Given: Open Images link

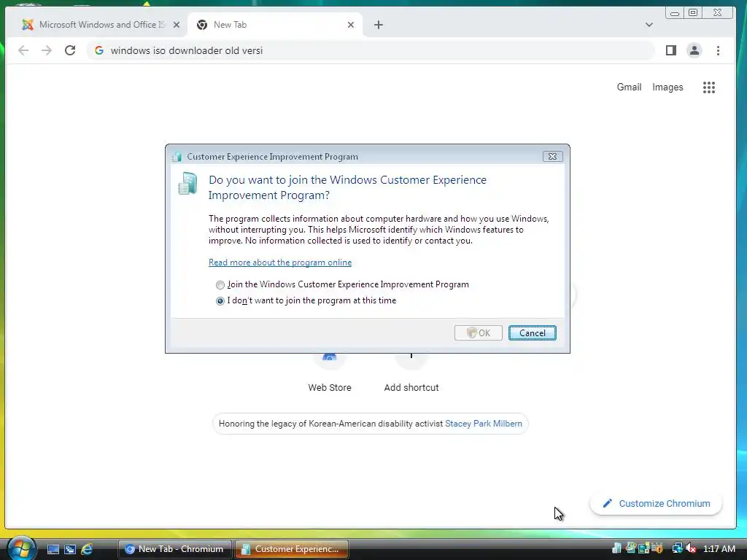Looking at the screenshot, I should click(x=667, y=87).
